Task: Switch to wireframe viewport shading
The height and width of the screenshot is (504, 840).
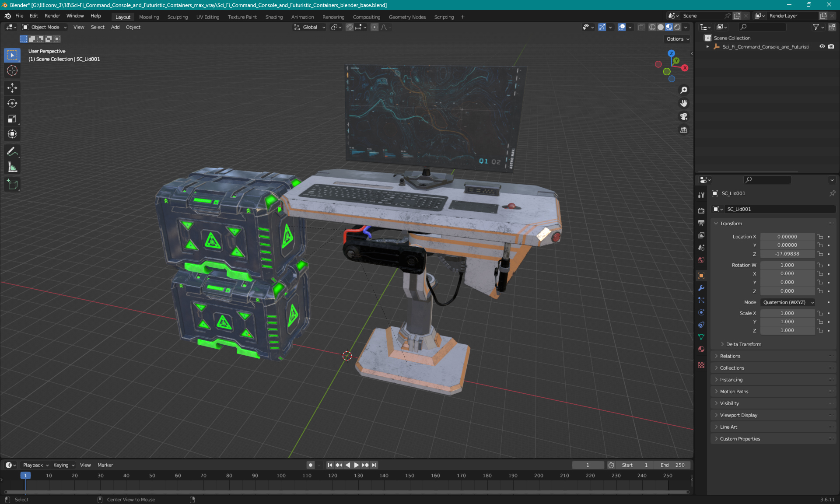Action: click(x=652, y=27)
